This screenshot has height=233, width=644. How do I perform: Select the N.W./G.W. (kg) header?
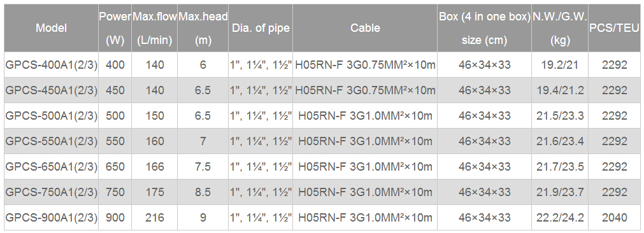560,28
